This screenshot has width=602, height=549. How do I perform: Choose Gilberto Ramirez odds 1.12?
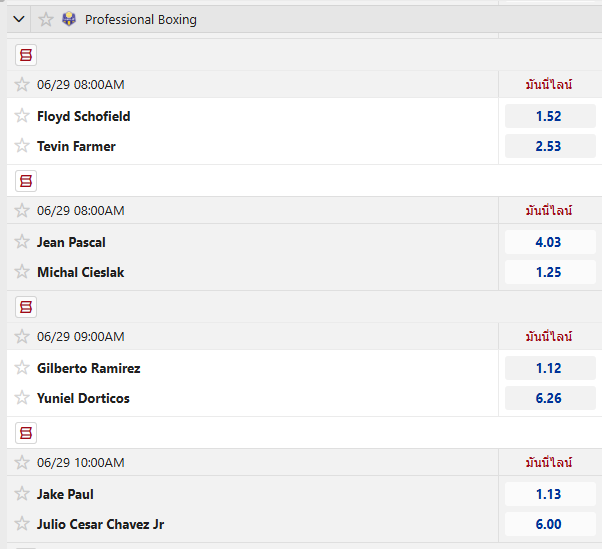point(550,368)
